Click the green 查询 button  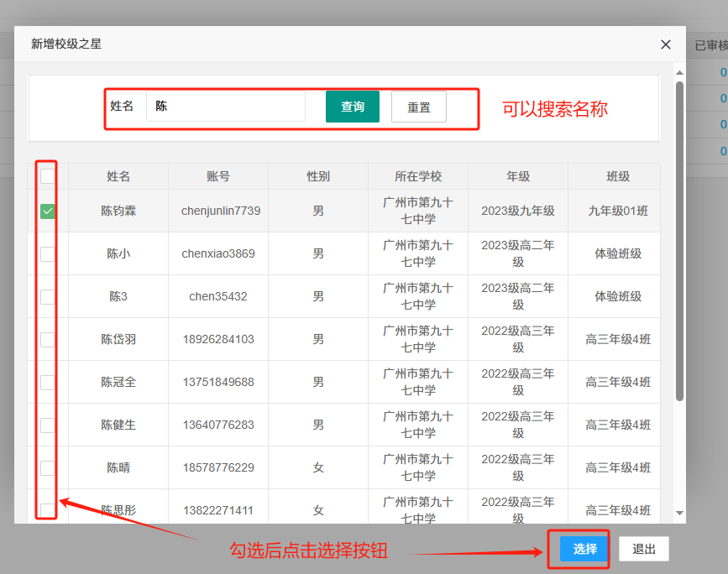pyautogui.click(x=353, y=107)
